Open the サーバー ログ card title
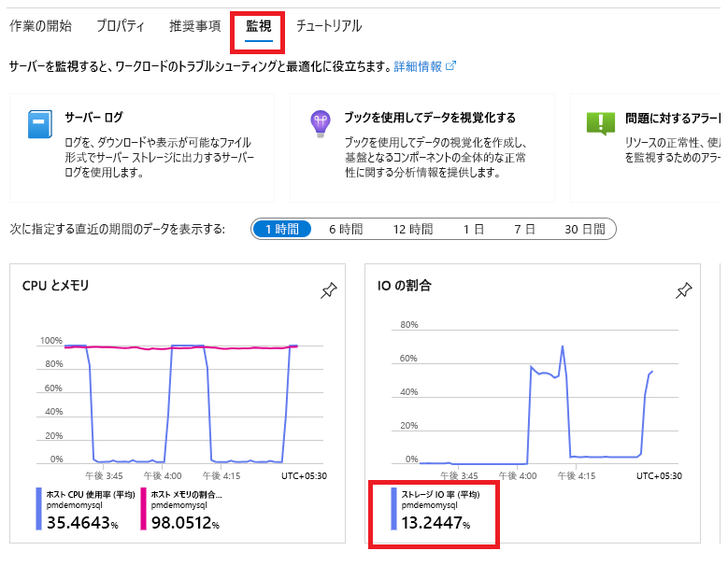This screenshot has height=565, width=728. (93, 118)
